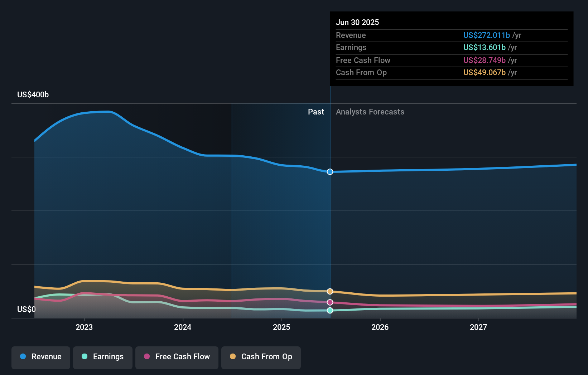Screen dimensions: 588x375
Task: Toggle the Cash From Op series visibility
Action: [261, 357]
